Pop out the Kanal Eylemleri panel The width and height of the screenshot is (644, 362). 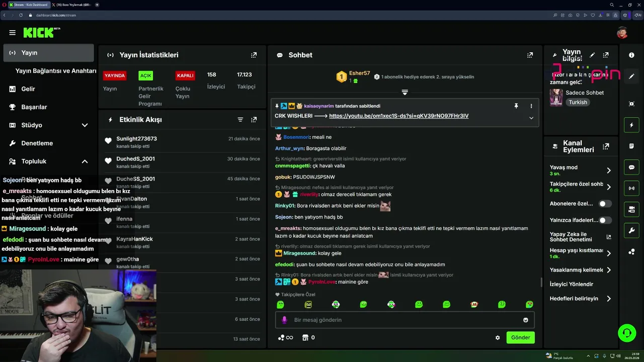[606, 146]
